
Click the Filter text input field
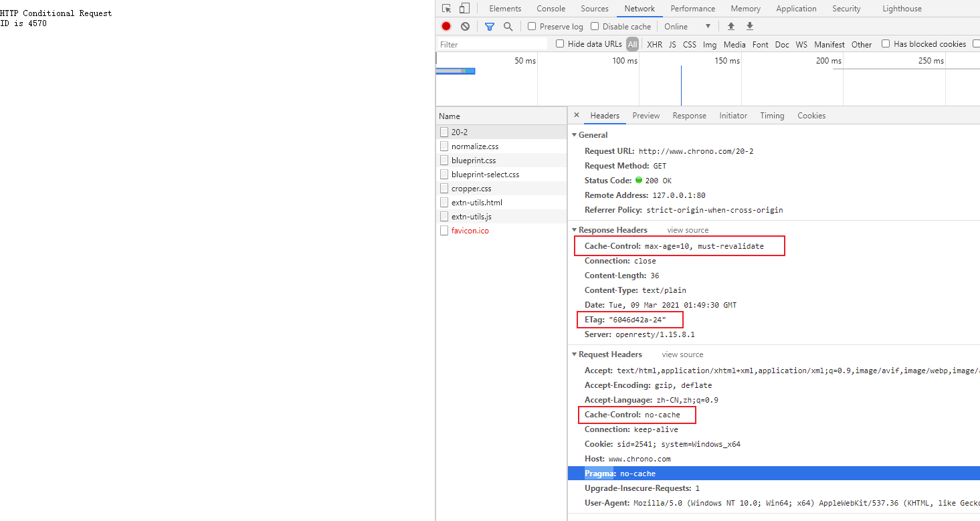coord(492,44)
